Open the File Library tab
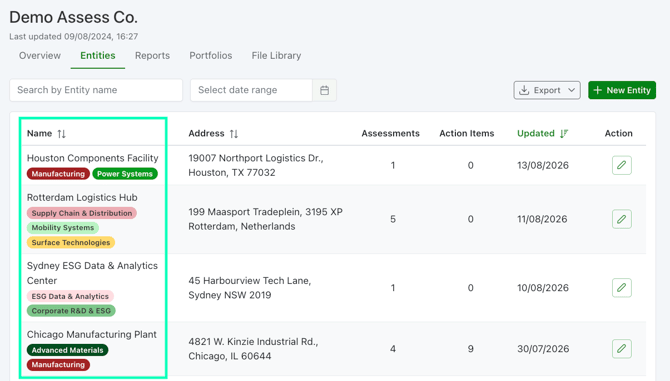The image size is (670, 381). pyautogui.click(x=276, y=56)
